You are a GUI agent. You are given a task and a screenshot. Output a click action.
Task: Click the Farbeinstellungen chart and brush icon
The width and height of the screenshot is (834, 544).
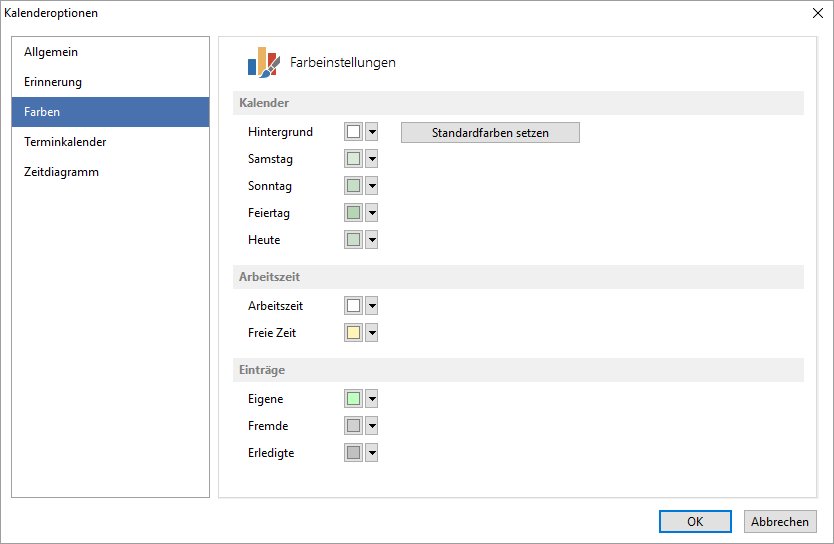263,62
